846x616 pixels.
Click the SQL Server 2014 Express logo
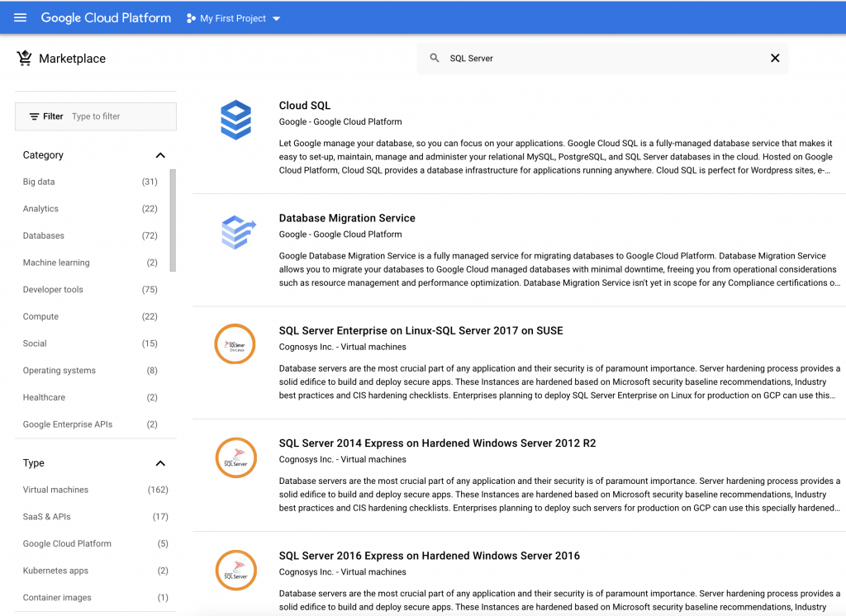pos(235,457)
